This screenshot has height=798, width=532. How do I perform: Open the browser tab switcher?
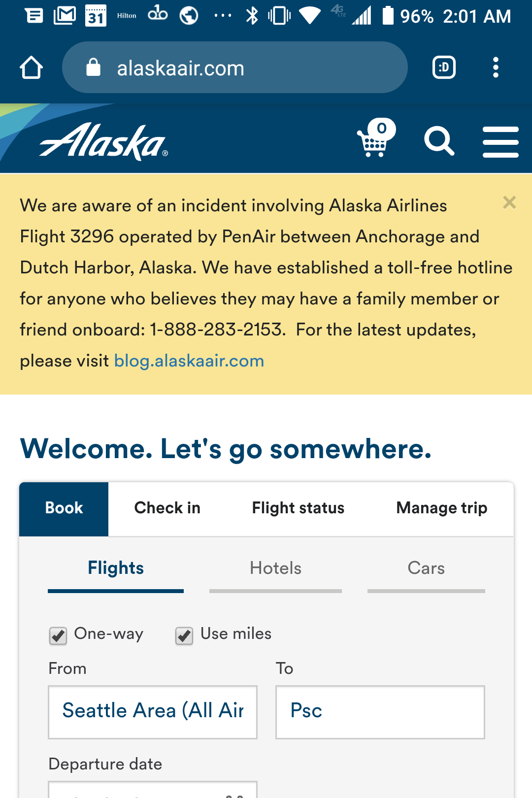pyautogui.click(x=444, y=67)
